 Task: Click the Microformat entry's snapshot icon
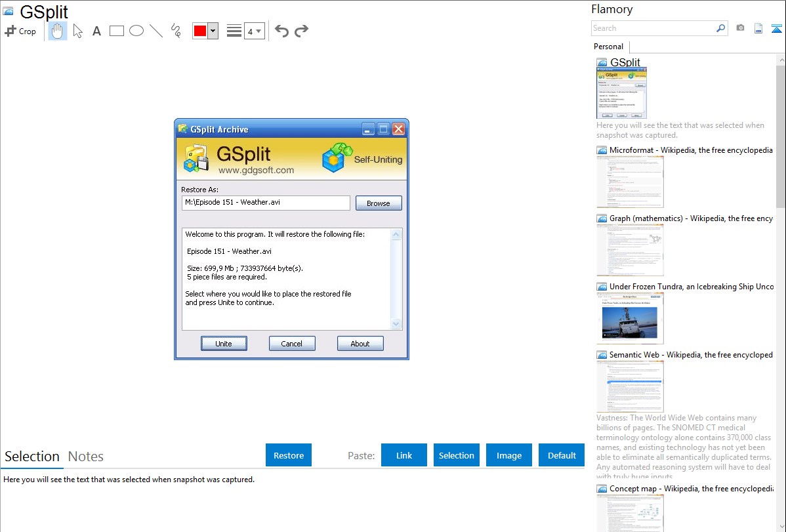click(602, 150)
